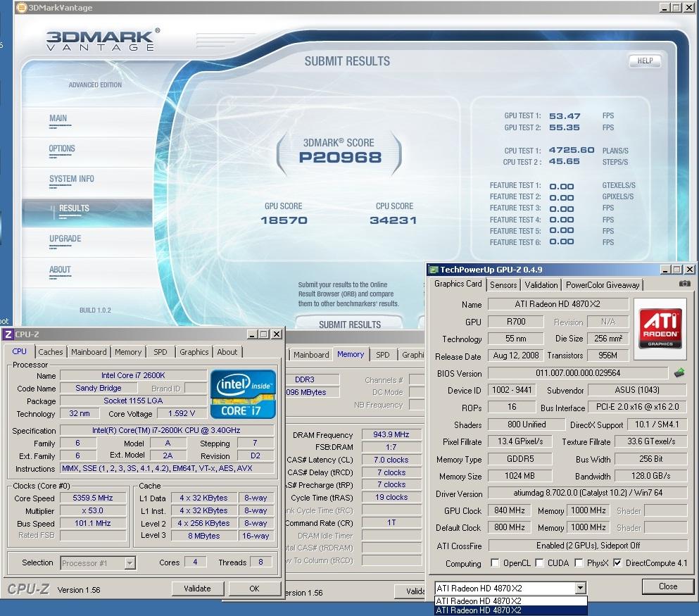Click the SUBMIT RESULTS button
This screenshot has width=699, height=616.
[x=349, y=322]
